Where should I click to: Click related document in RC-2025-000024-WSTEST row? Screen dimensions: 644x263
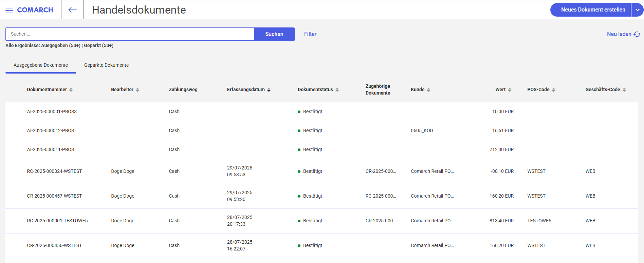tap(381, 171)
